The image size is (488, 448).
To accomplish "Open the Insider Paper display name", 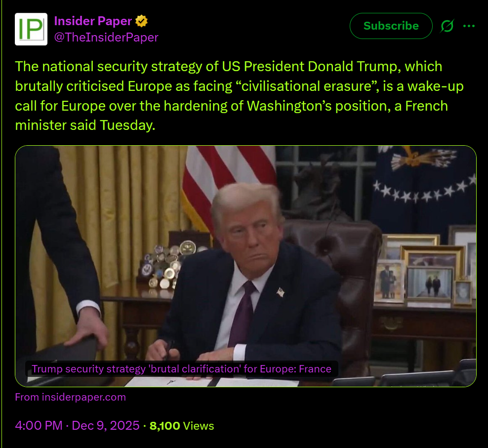I will (x=93, y=21).
